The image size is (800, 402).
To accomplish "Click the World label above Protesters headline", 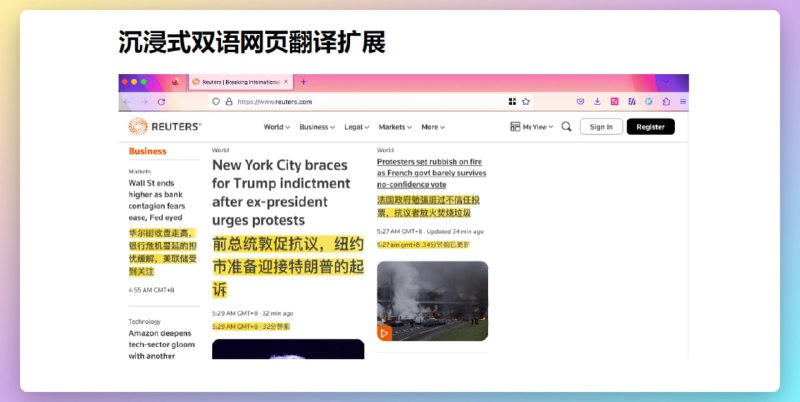I will tap(385, 150).
